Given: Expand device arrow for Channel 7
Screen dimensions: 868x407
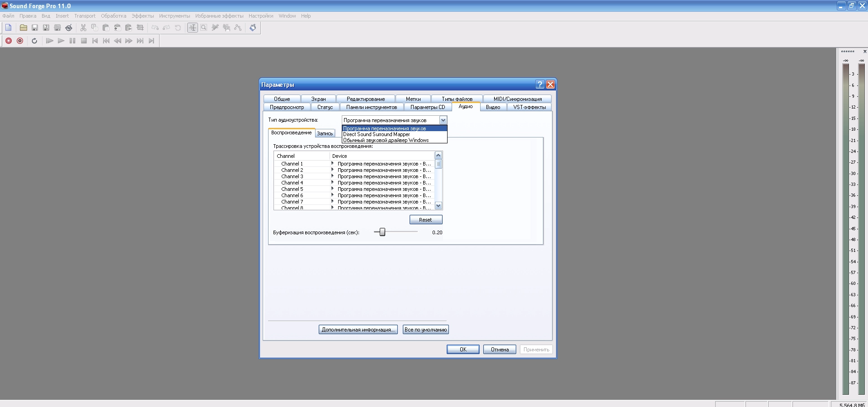Looking at the screenshot, I should [332, 202].
